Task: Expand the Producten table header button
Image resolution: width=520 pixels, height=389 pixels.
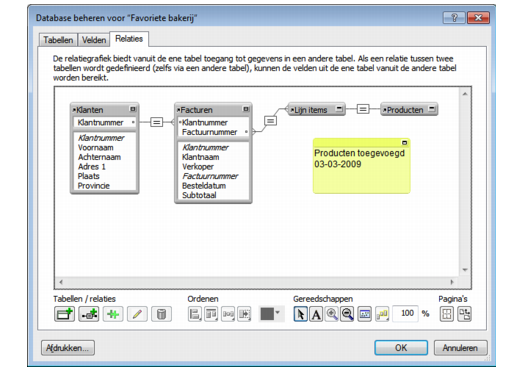Action: coord(432,108)
